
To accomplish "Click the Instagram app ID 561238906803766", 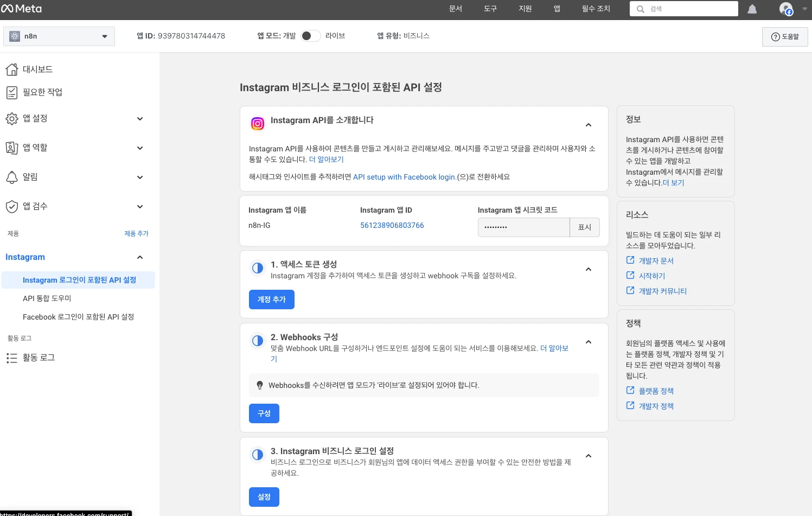I will pyautogui.click(x=392, y=225).
